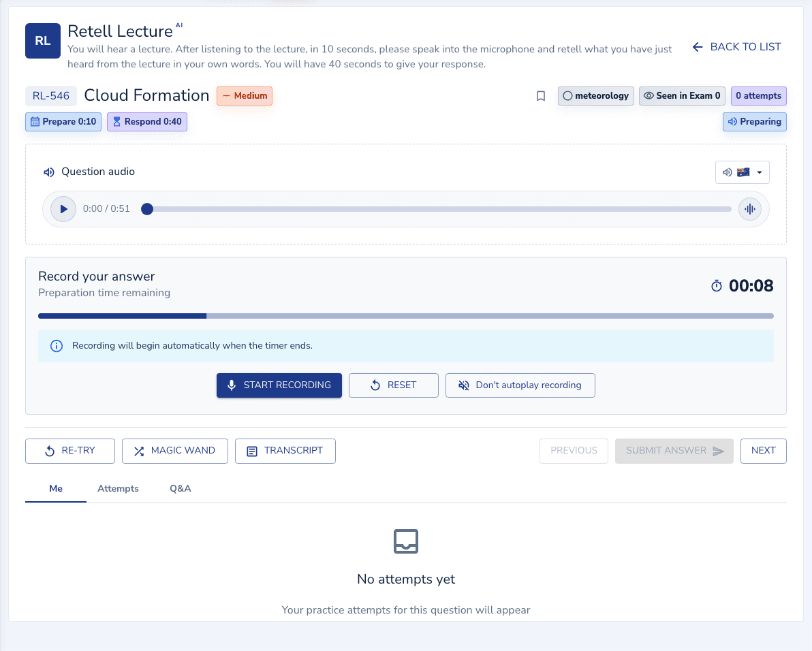
Task: Start recording your answer
Action: click(279, 385)
